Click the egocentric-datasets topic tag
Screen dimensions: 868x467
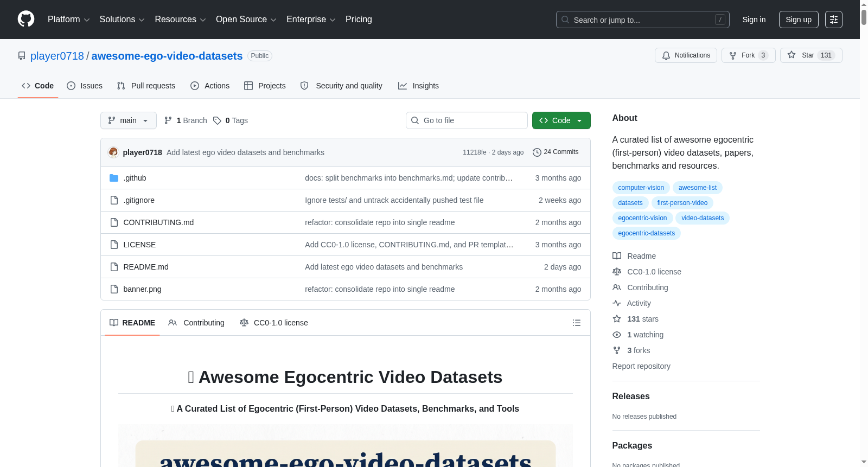pos(647,233)
